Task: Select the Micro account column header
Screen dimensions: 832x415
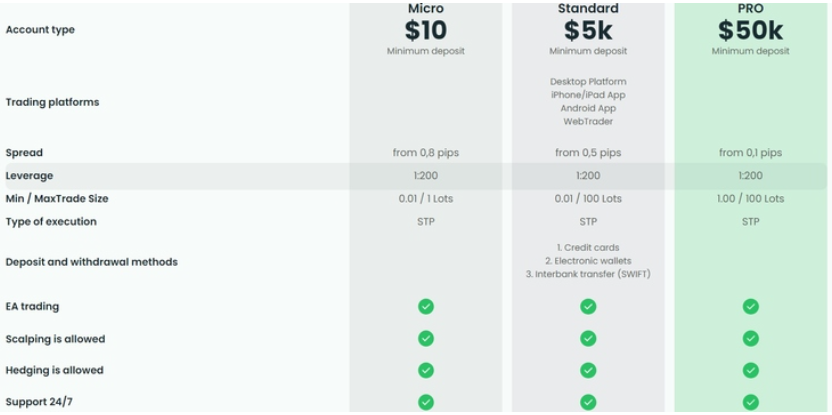Action: [426, 9]
